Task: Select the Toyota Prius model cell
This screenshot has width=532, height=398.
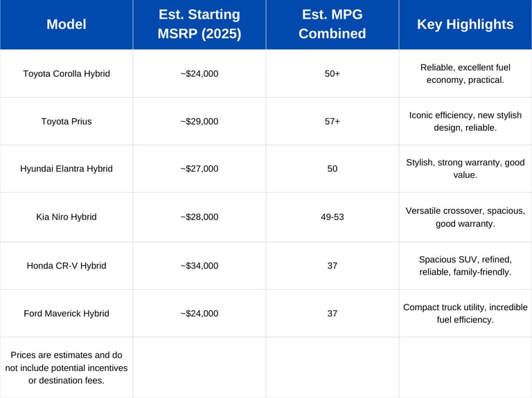Action: (66, 121)
